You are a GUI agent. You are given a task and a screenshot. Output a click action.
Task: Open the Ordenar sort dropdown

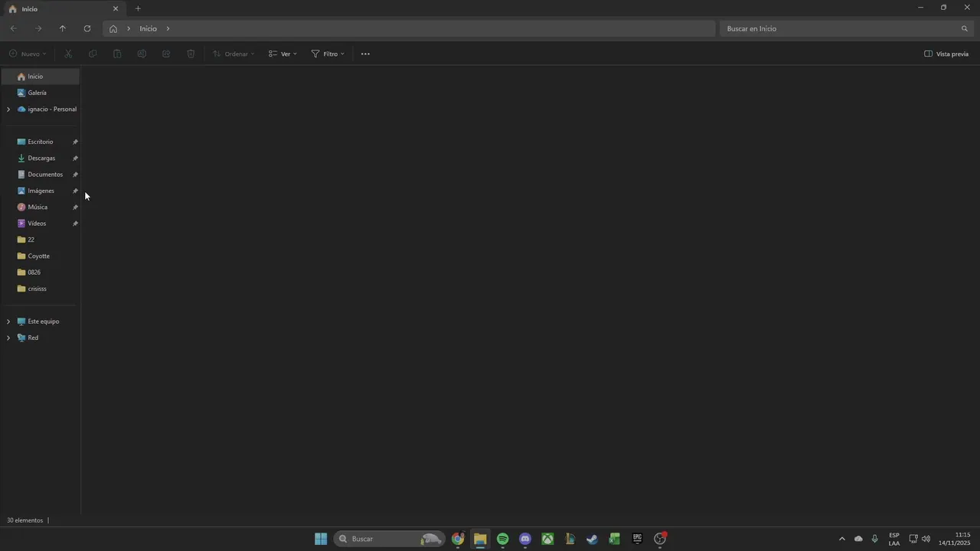click(x=234, y=54)
